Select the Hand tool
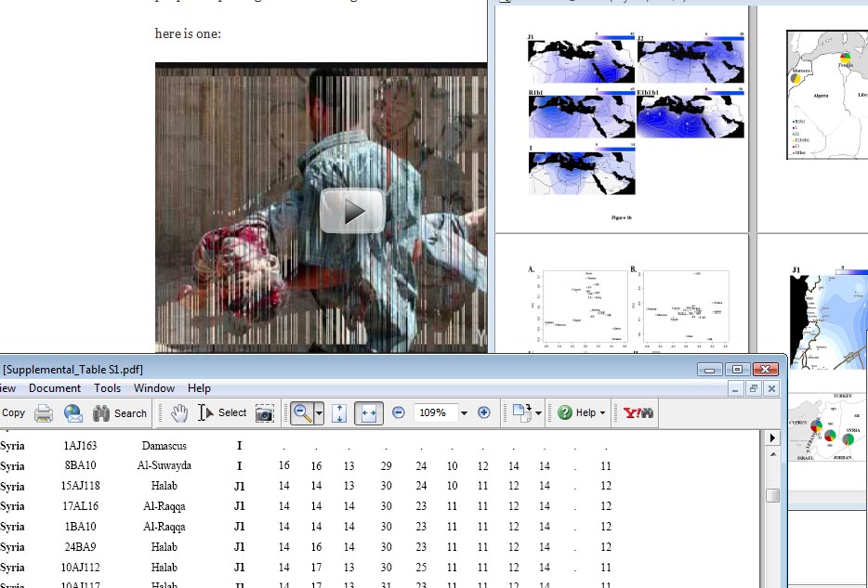The height and width of the screenshot is (588, 868). pyautogui.click(x=178, y=413)
